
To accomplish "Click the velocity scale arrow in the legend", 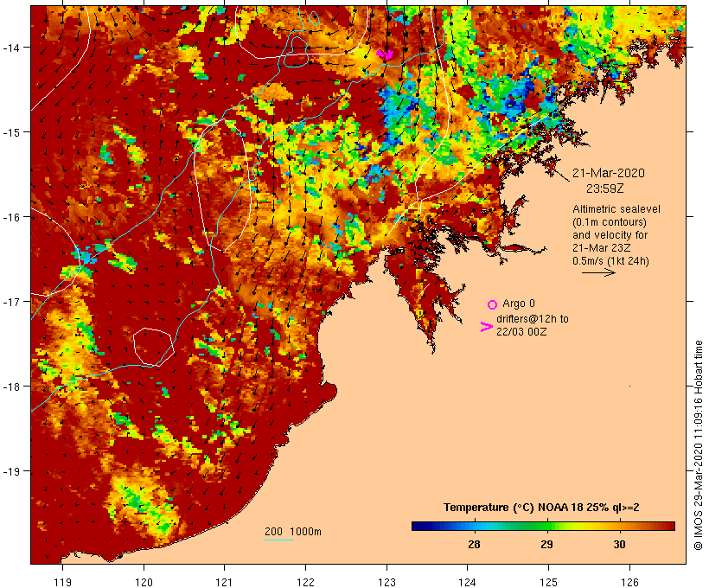I will pos(598,272).
